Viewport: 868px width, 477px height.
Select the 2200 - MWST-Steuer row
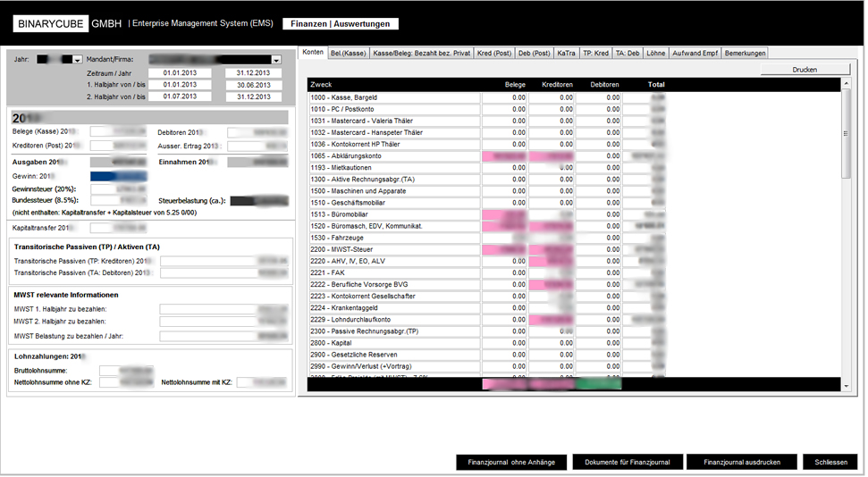point(393,249)
